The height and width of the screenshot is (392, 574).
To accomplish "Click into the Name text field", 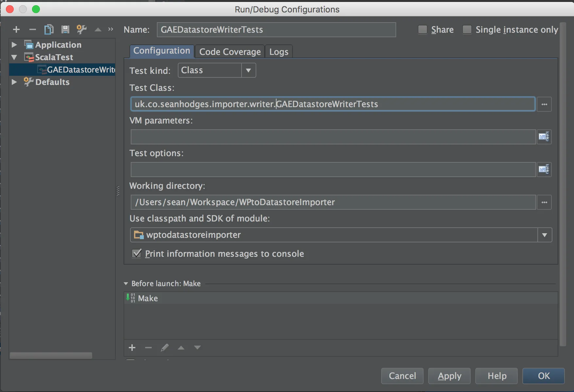I will pos(276,30).
